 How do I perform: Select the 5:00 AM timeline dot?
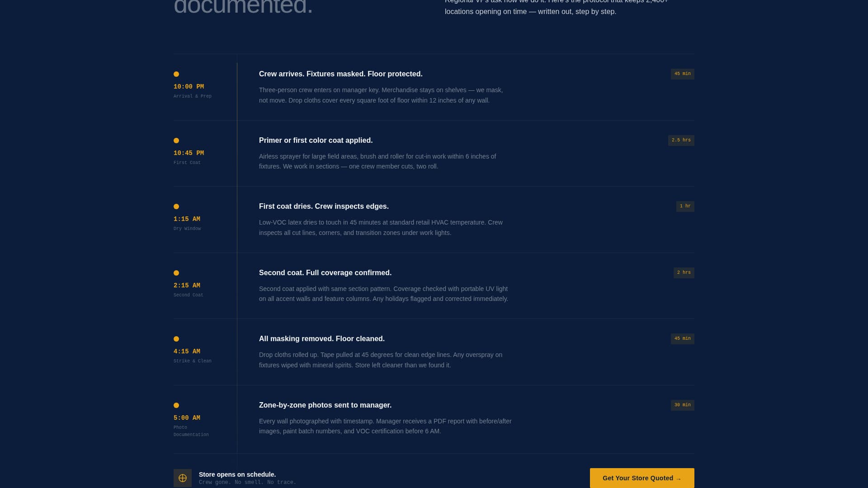176,405
